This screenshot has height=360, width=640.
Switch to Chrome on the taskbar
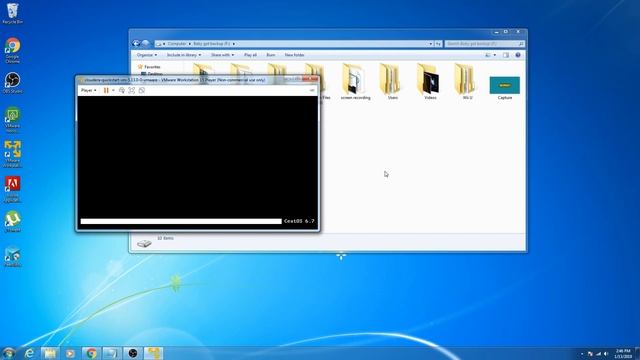click(91, 353)
